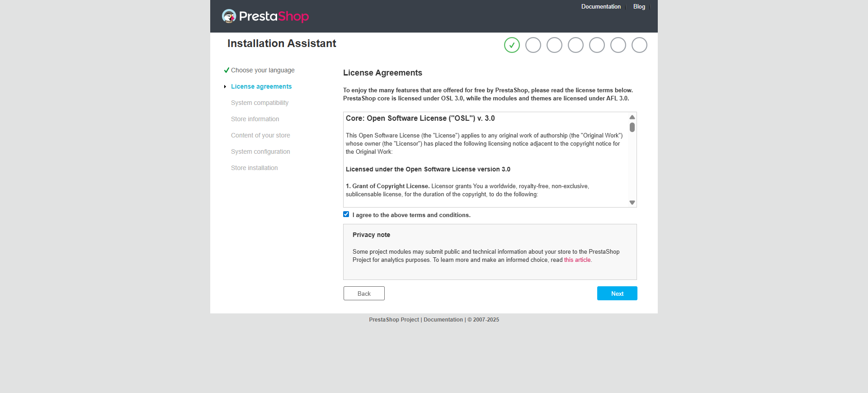Click the third progress step circle
Viewport: 868px width, 393px height.
(x=554, y=45)
